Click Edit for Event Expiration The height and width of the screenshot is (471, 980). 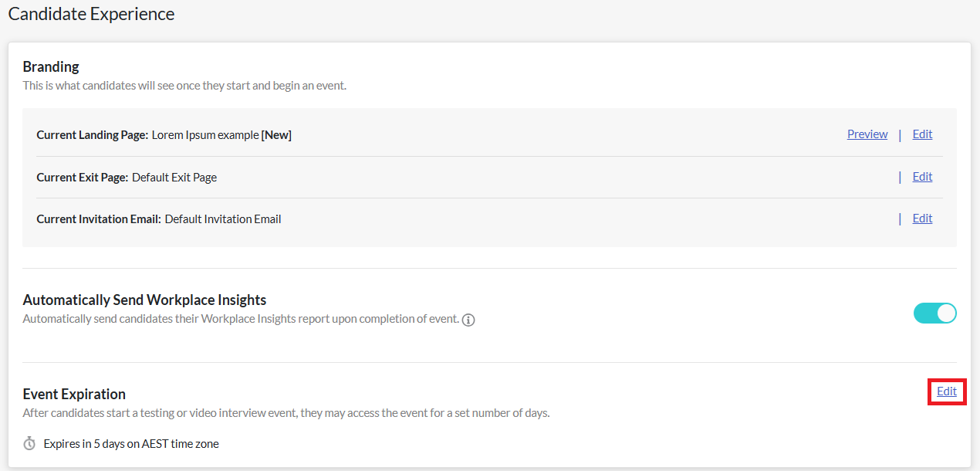pos(947,391)
